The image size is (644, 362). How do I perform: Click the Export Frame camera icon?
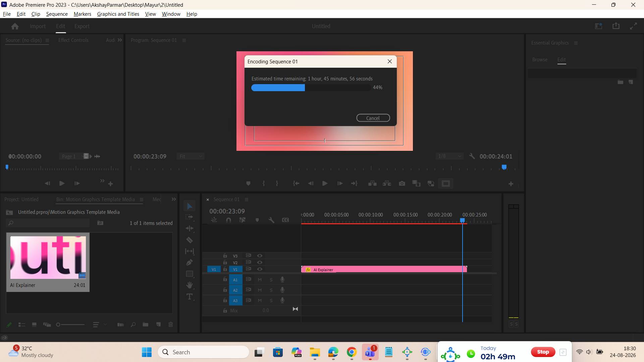point(402,183)
